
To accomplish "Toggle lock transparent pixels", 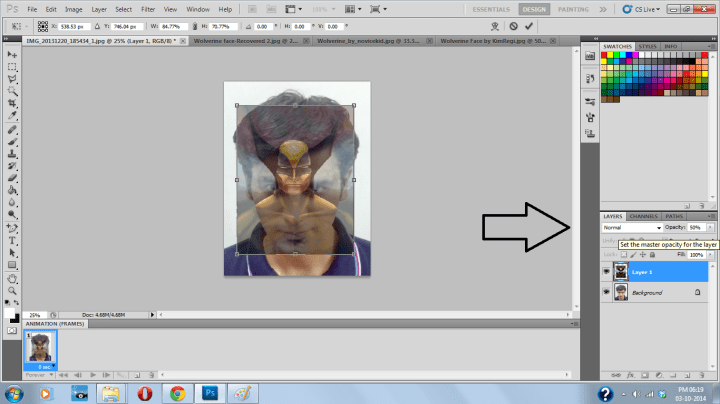I will click(x=624, y=254).
